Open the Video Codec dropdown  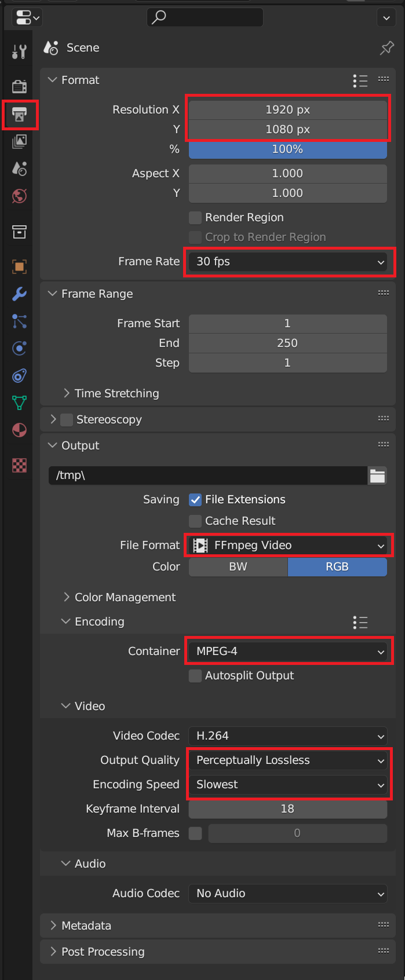(x=288, y=736)
